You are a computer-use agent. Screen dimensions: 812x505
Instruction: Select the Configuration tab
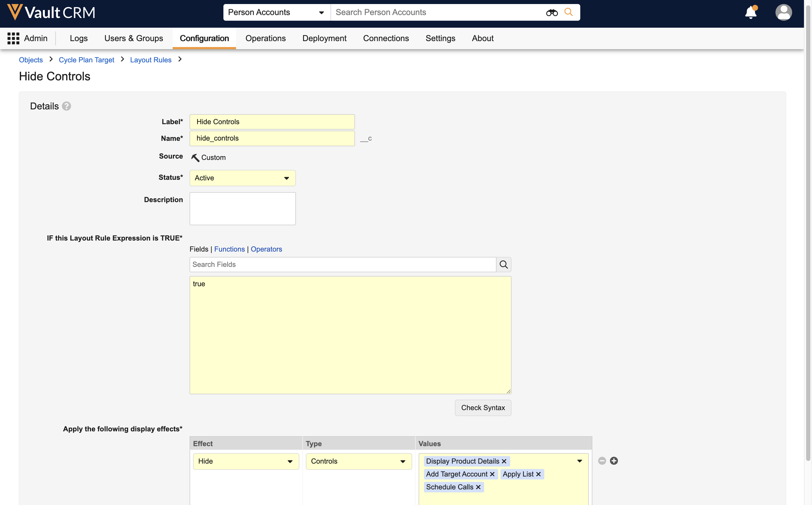point(204,38)
